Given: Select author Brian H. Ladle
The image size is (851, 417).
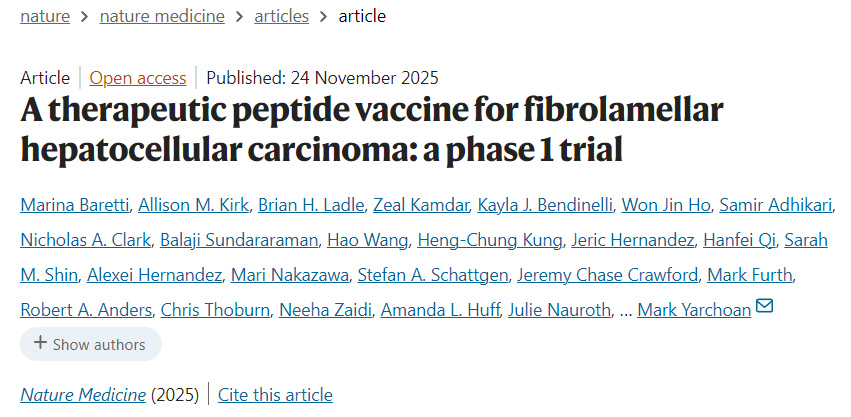Looking at the screenshot, I should pyautogui.click(x=309, y=205).
